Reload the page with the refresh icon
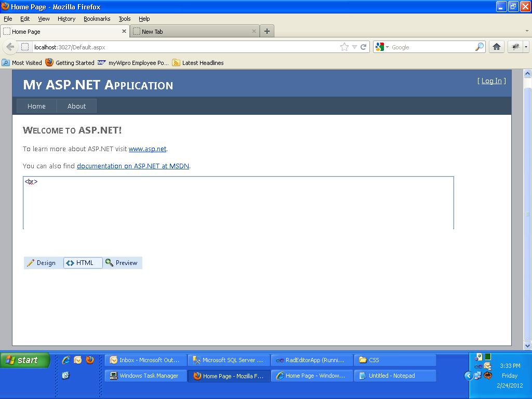This screenshot has height=399, width=532. [363, 47]
